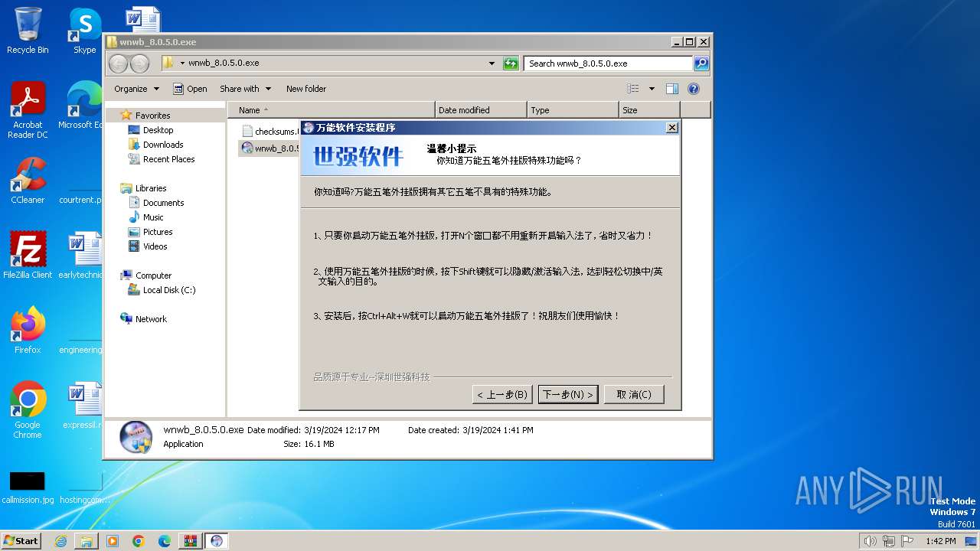Open Acrobat Reader DC desktop shortcut

coord(28,110)
